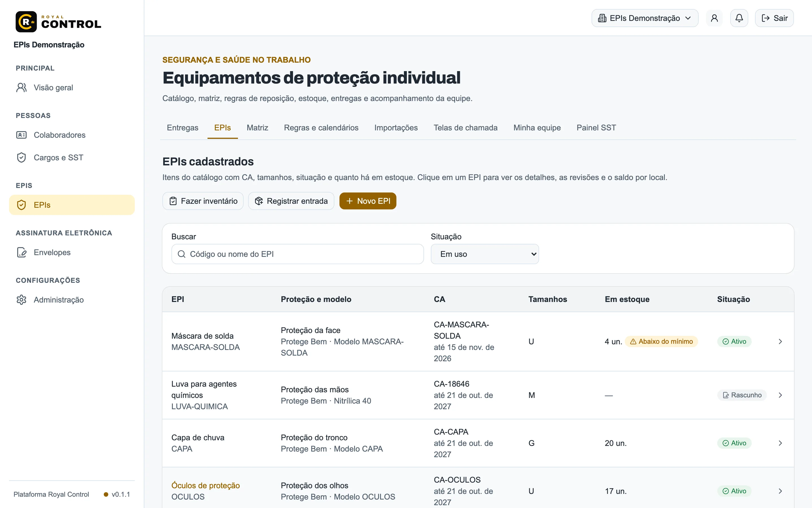Click the draft icon on Rascunho badge
Screen dimensions: 812x508
click(x=725, y=395)
